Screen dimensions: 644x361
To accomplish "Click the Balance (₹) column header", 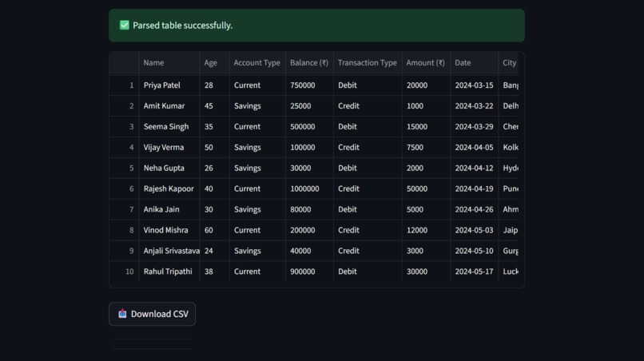I will click(309, 62).
